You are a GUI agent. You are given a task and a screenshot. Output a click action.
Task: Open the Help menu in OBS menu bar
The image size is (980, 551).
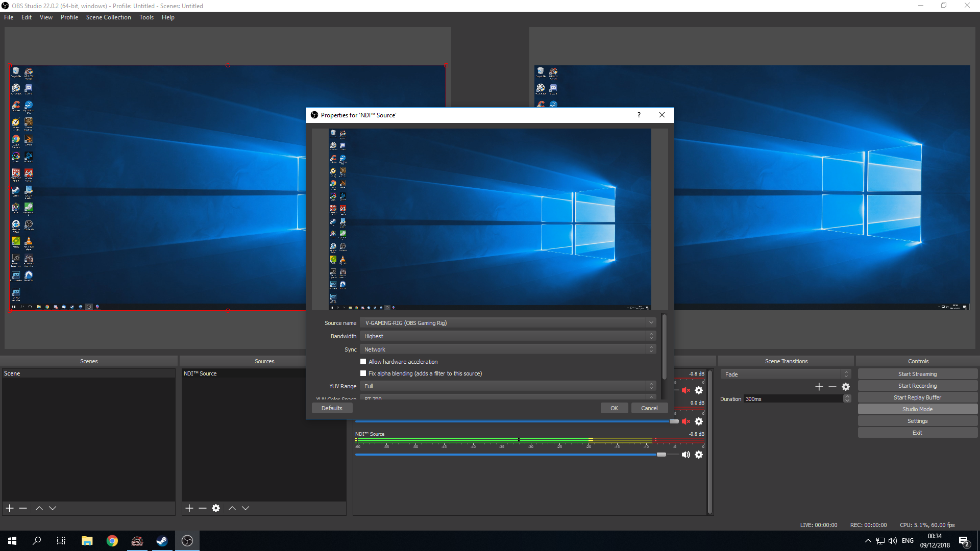pos(166,17)
